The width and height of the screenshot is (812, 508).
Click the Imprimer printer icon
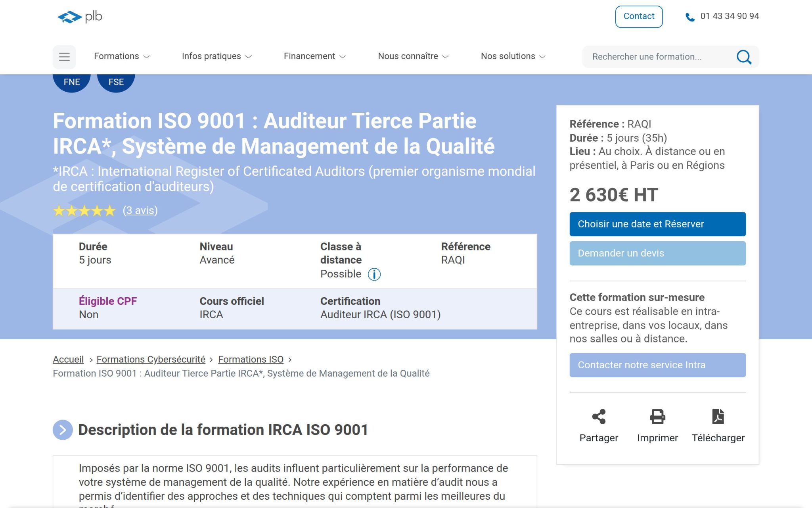pos(657,417)
